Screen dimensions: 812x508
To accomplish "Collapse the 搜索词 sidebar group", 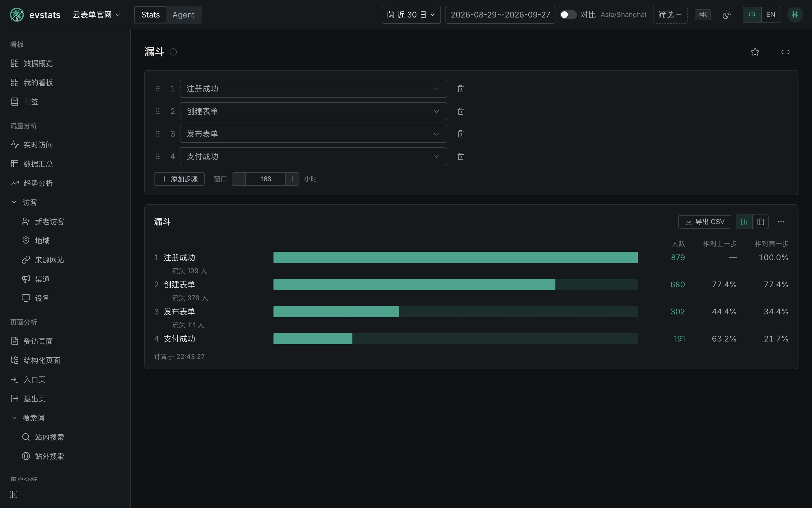I will (65, 418).
